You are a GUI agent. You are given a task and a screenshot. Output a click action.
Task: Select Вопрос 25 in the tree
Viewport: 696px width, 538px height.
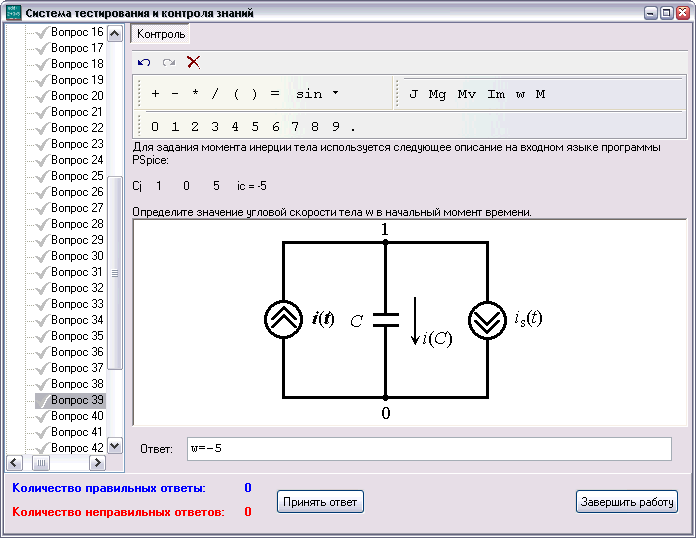coord(77,176)
